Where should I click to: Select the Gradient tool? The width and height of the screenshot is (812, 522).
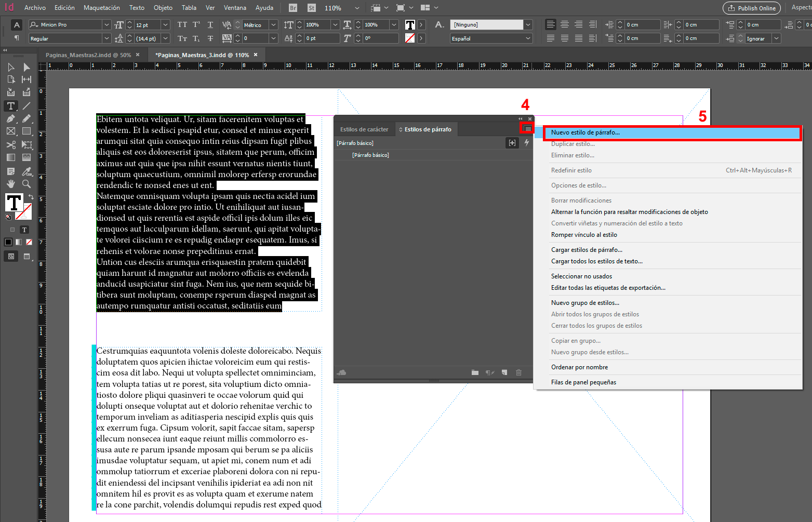[x=10, y=158]
